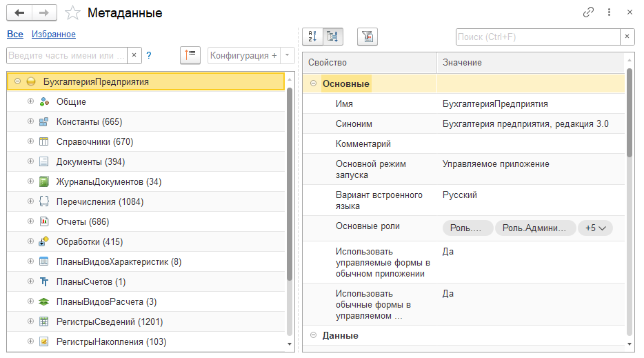Image resolution: width=644 pixels, height=358 pixels.
Task: Switch to the Избранное tab
Action: 54,34
